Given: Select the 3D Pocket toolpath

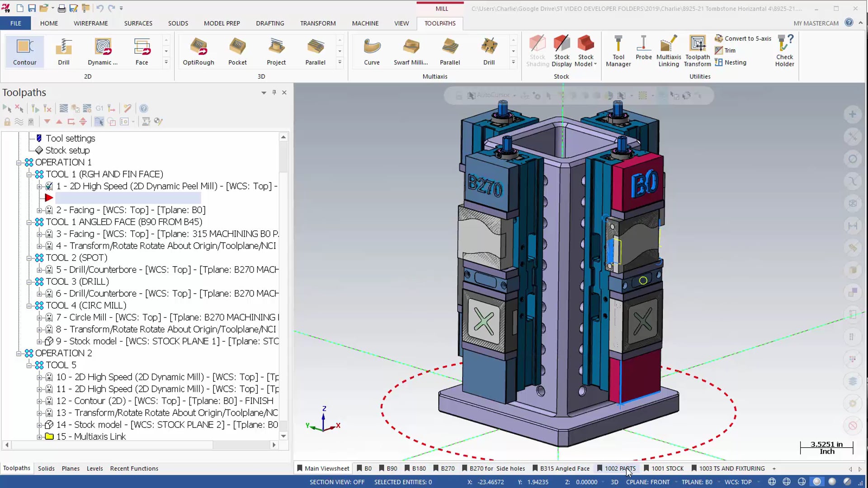Looking at the screenshot, I should tap(237, 52).
